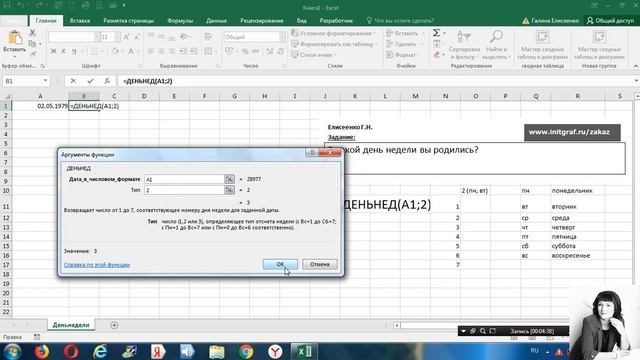Click the formula bar Cancel X icon
The width and height of the screenshot is (640, 360).
(x=73, y=81)
